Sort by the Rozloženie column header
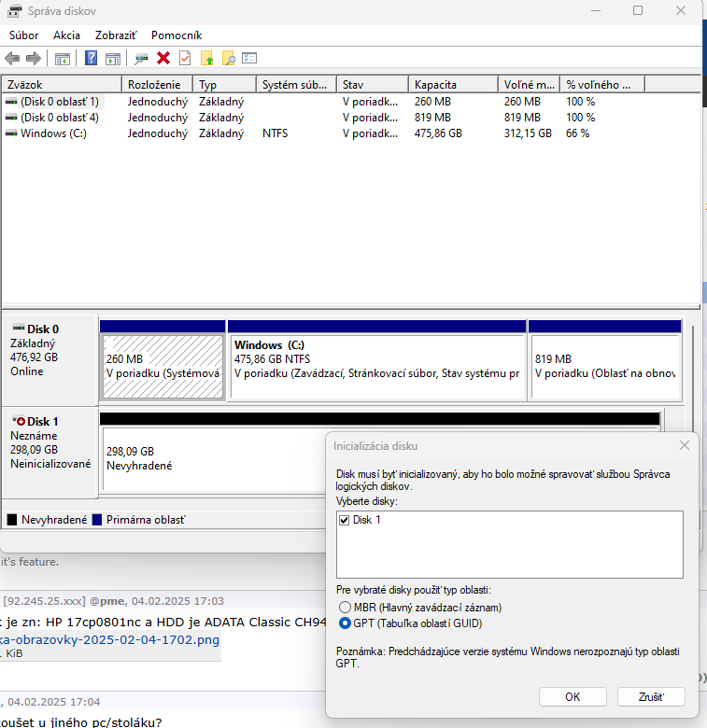The image size is (707, 728). click(158, 85)
